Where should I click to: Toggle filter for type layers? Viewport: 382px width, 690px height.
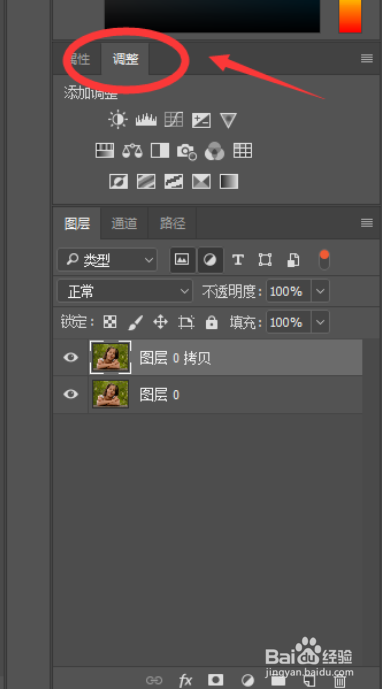pos(238,260)
